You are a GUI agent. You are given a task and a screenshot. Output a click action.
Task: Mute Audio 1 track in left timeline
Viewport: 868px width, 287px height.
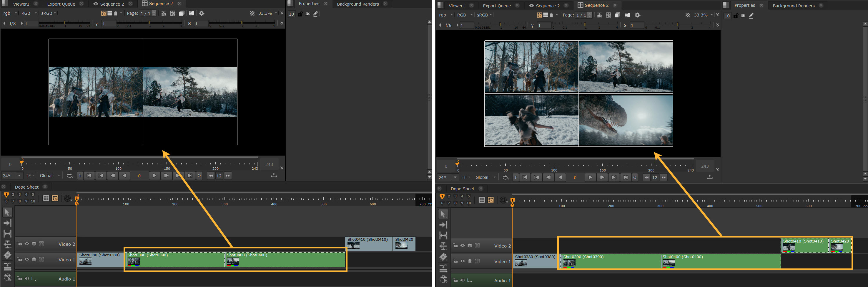pyautogui.click(x=26, y=278)
